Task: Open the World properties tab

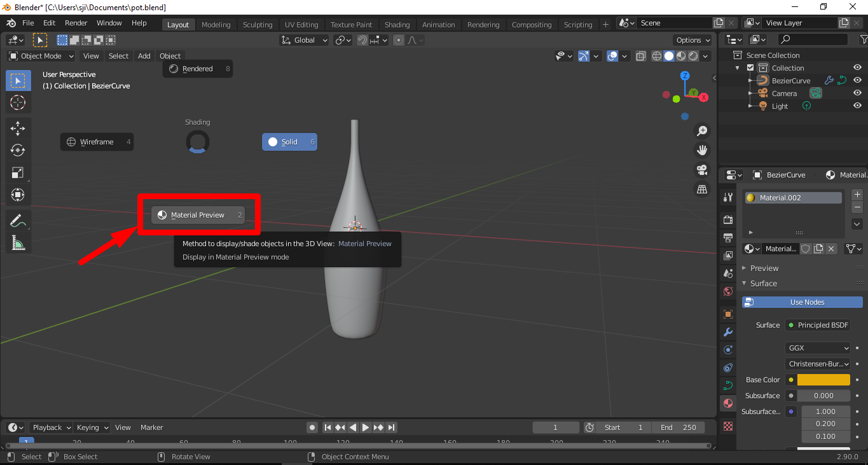Action: coord(727,291)
